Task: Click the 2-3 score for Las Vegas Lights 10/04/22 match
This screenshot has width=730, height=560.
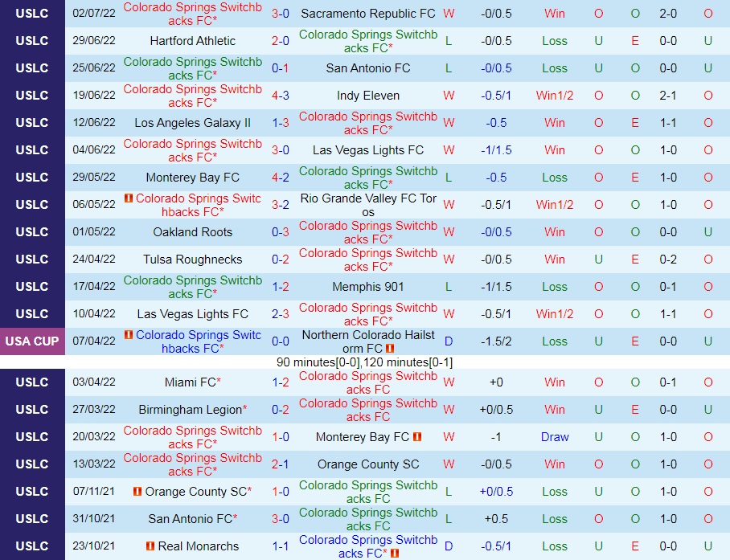Action: point(281,314)
